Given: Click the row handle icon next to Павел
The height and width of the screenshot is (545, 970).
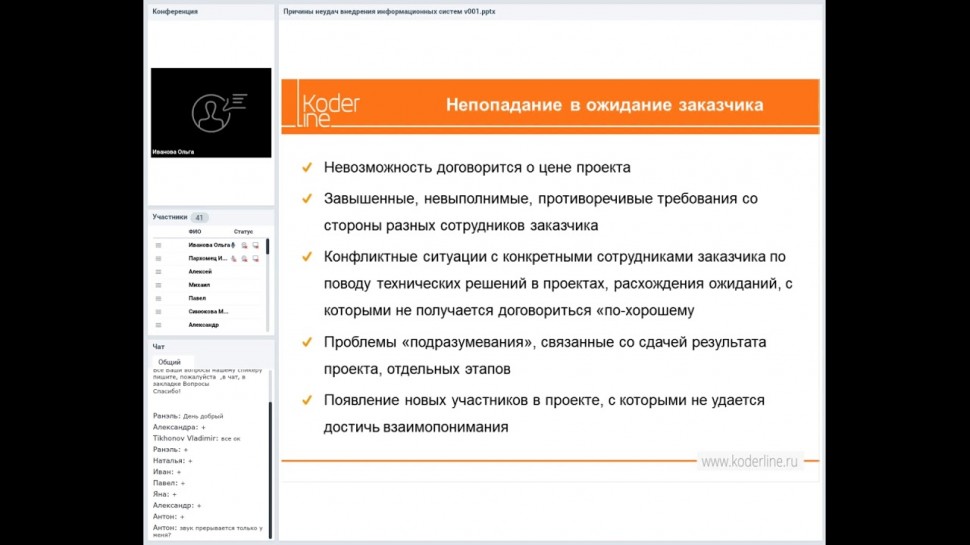Looking at the screenshot, I should 158,298.
